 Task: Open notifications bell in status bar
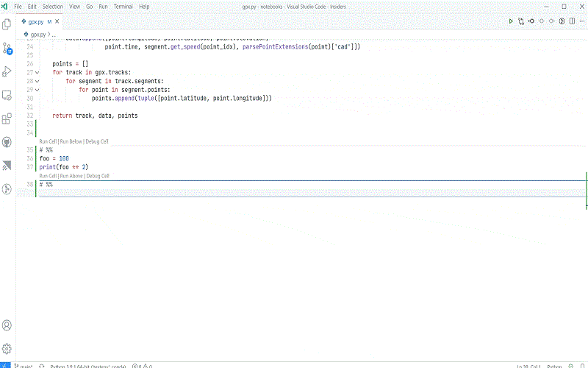click(581, 366)
